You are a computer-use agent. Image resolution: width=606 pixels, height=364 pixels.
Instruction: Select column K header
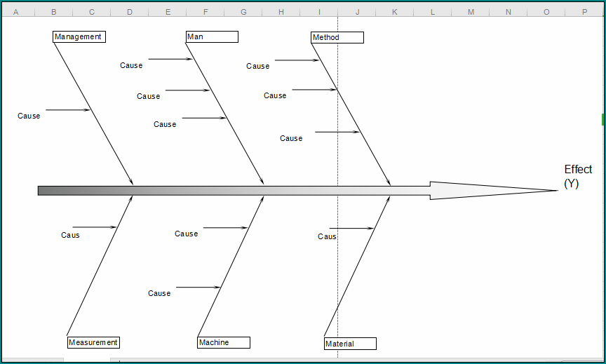click(395, 12)
